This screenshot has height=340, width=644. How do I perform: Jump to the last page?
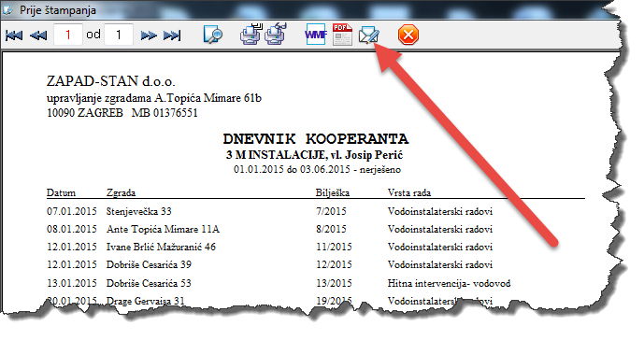pos(172,35)
